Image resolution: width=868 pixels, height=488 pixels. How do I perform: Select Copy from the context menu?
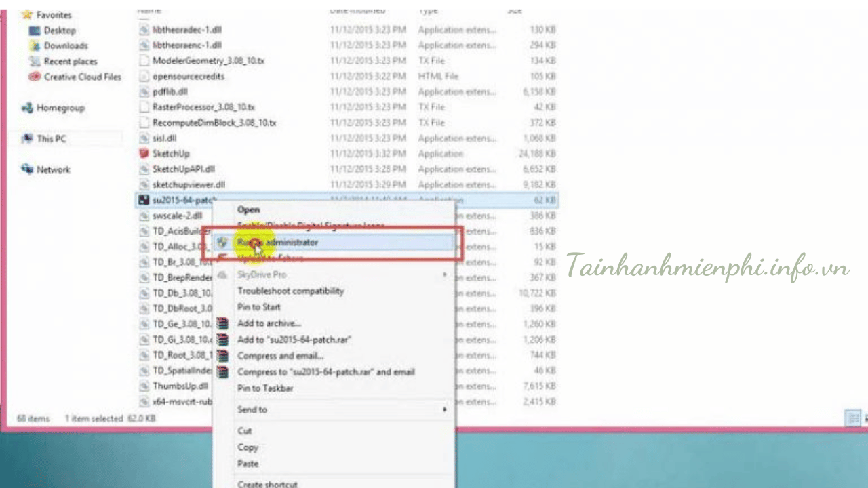[x=248, y=447]
